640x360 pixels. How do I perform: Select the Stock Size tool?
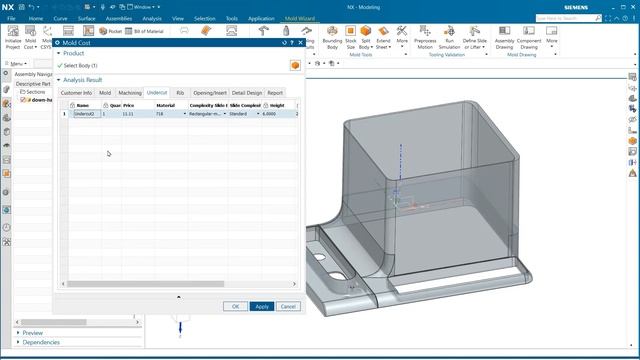(350, 31)
